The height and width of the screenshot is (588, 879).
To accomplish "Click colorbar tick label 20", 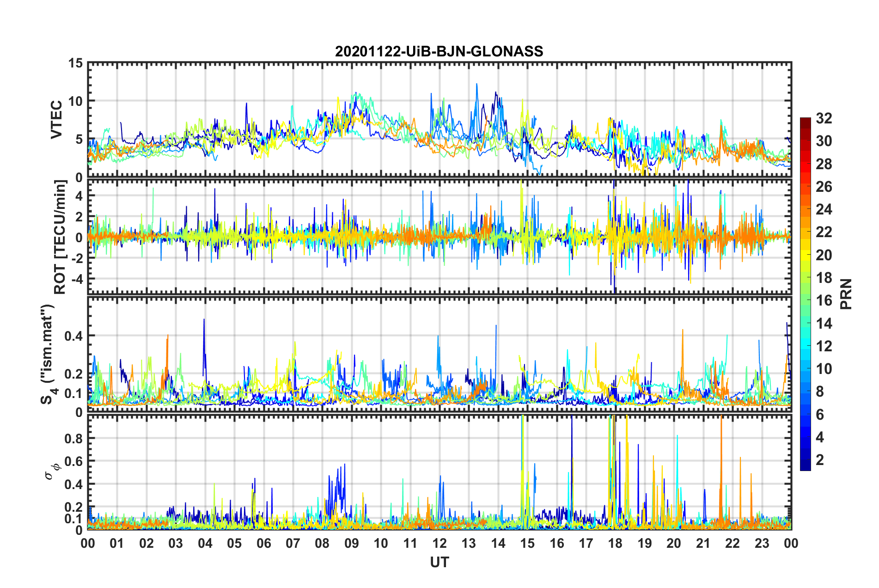I will coord(824,255).
